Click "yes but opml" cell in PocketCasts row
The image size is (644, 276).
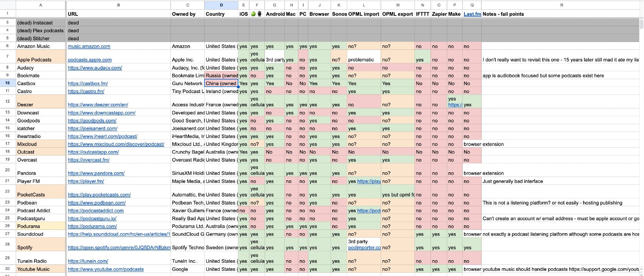click(x=398, y=191)
